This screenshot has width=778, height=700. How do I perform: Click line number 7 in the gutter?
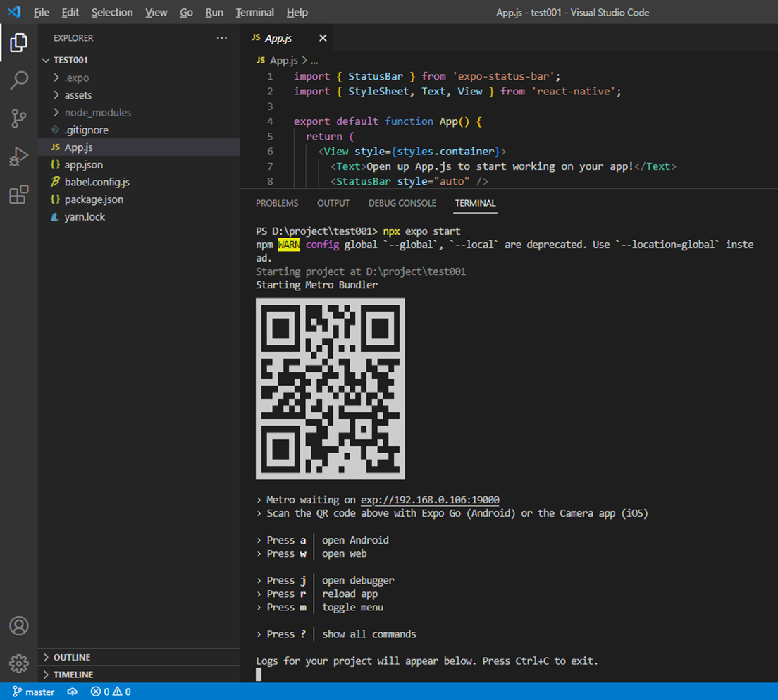[x=270, y=166]
